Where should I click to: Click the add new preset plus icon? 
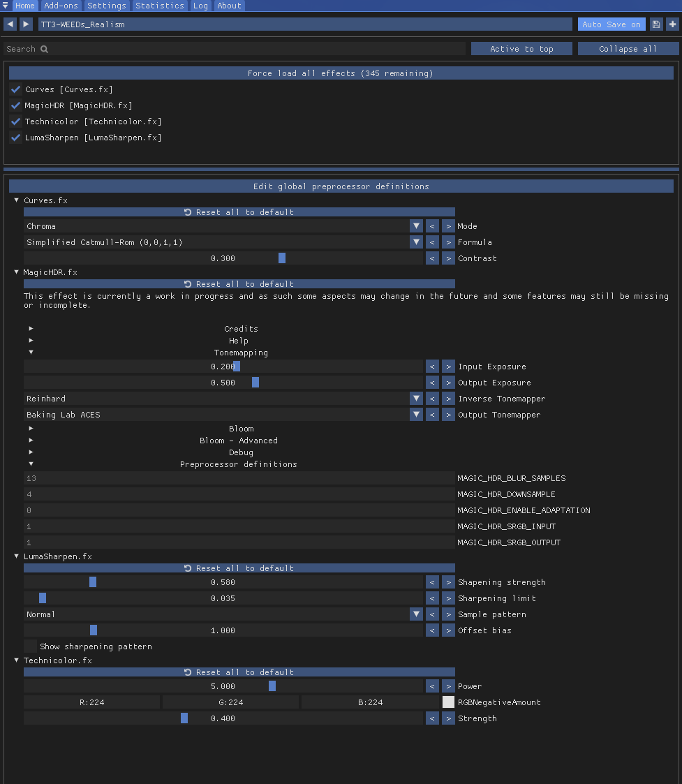[672, 24]
